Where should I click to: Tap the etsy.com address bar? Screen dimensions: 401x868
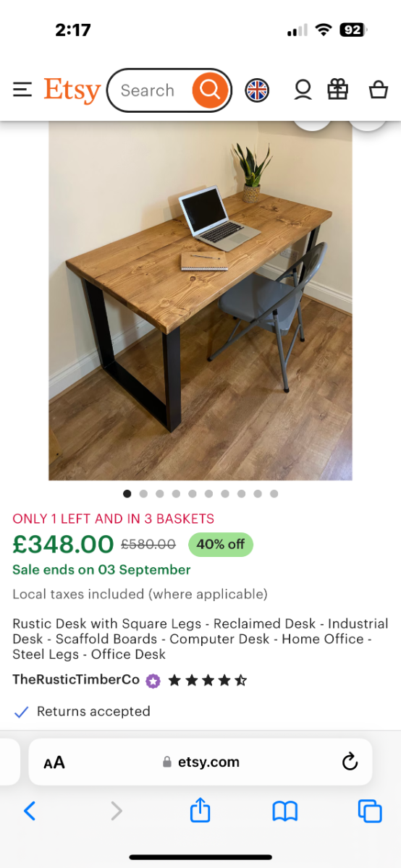(200, 762)
